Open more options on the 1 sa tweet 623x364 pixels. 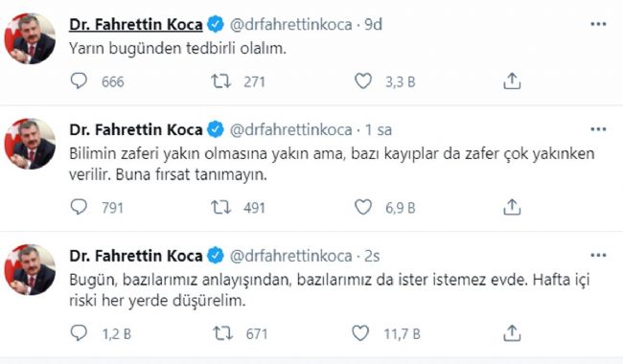coord(598,129)
